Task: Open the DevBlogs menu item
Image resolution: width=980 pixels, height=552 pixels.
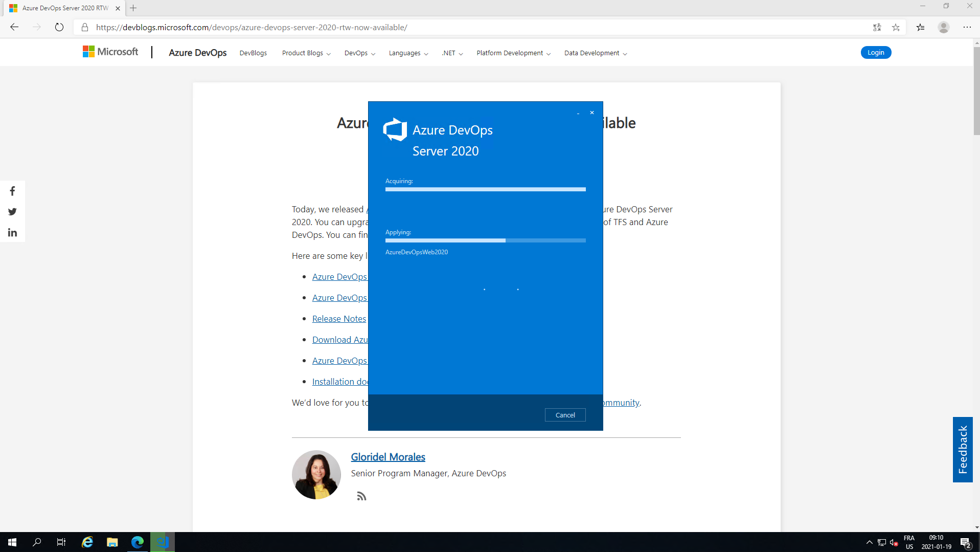Action: (x=253, y=53)
